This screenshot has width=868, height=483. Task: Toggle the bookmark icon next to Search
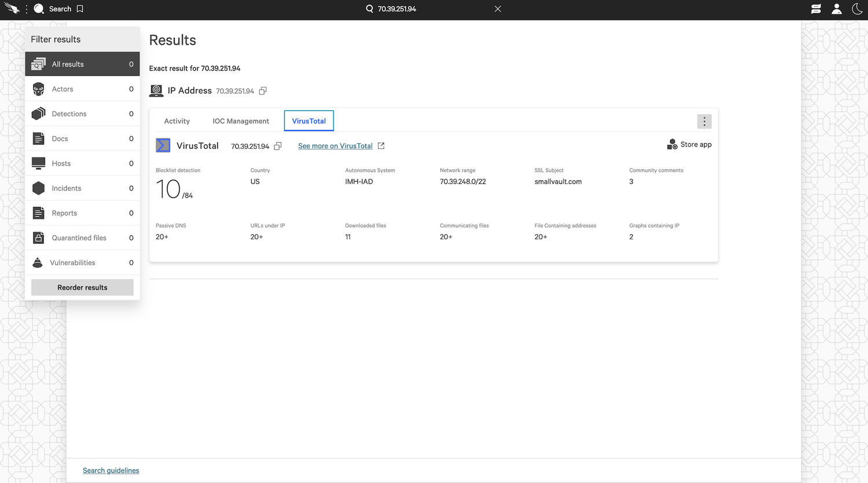[x=79, y=9]
